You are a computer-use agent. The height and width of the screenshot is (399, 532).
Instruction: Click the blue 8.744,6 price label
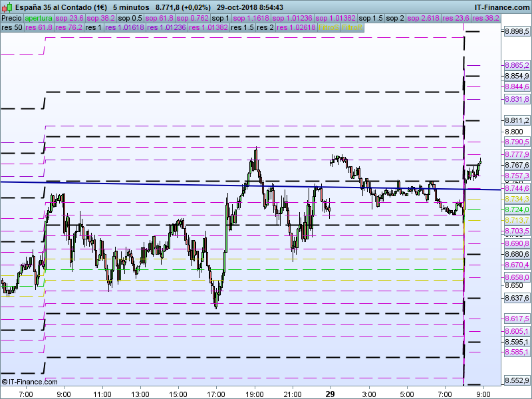click(517, 188)
